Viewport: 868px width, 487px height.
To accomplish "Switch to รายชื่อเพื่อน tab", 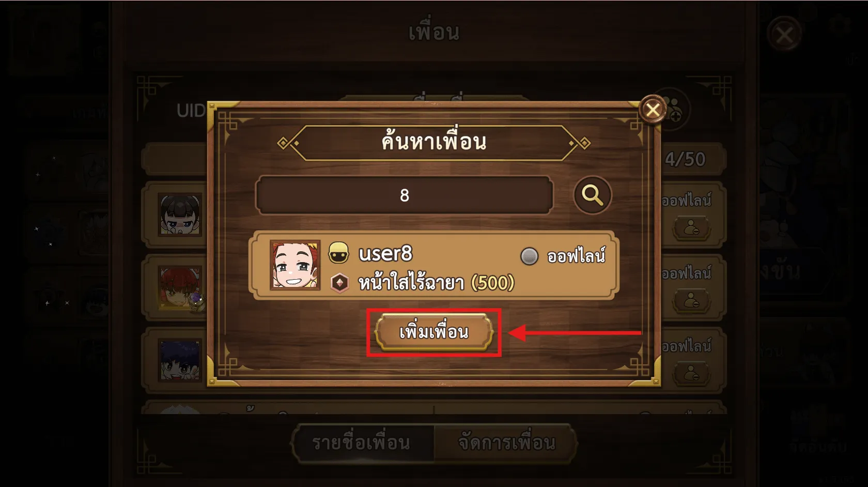I will tap(362, 443).
